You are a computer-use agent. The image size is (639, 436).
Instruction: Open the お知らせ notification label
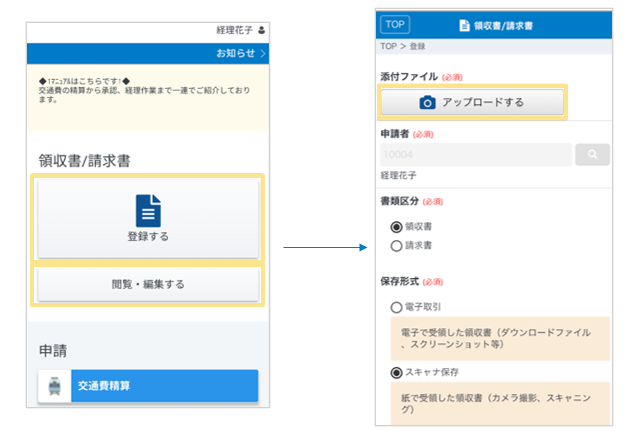click(235, 53)
